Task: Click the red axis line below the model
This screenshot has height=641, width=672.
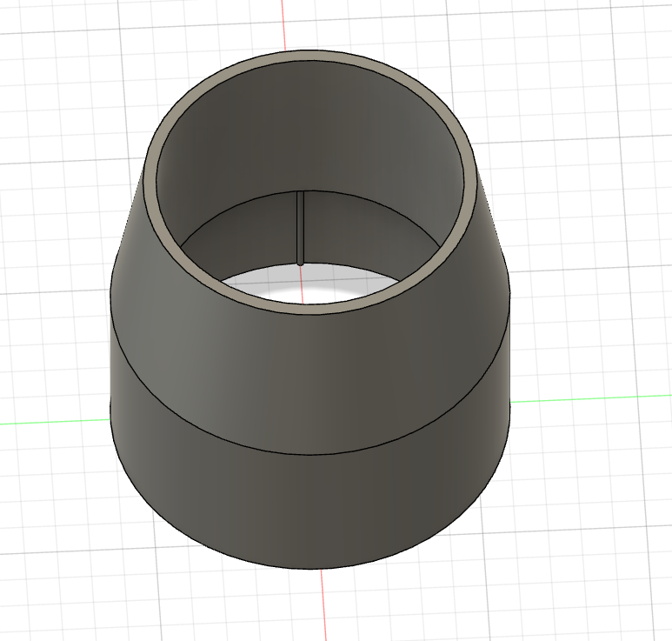Action: click(323, 609)
